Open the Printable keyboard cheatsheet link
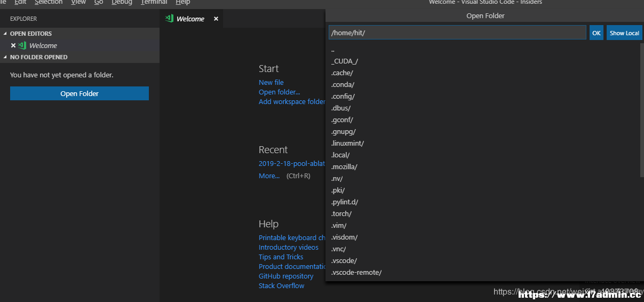Screen dimensions: 644x302 tap(292, 237)
